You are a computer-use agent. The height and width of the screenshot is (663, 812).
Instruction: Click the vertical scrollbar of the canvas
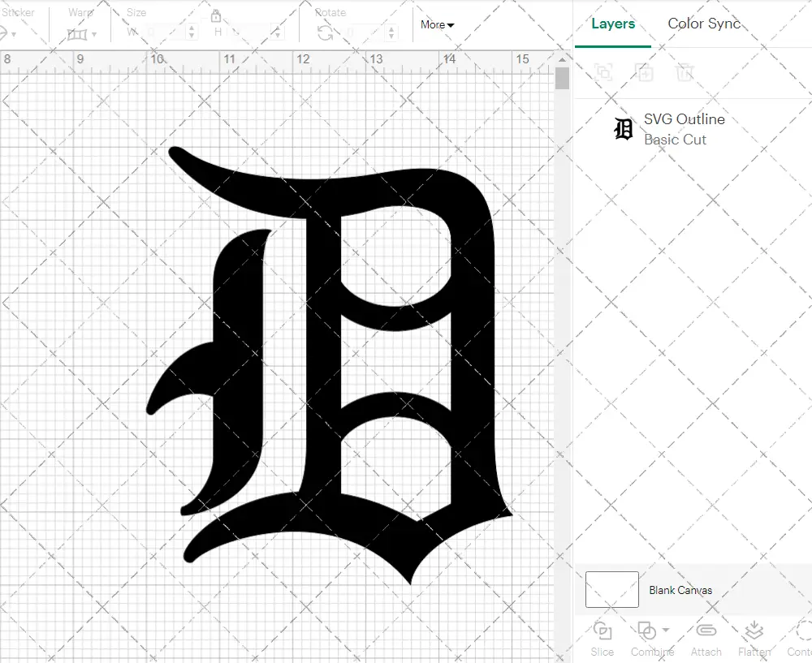pyautogui.click(x=561, y=79)
